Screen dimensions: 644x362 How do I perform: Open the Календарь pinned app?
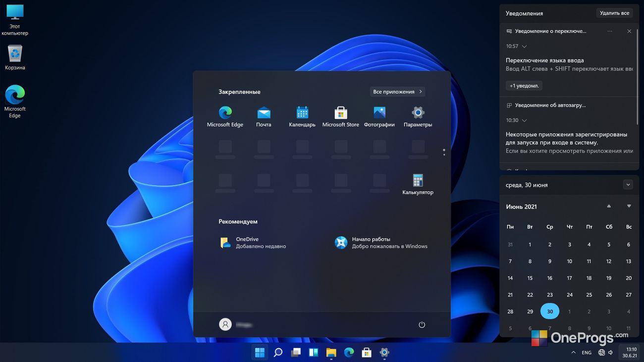pos(302,117)
